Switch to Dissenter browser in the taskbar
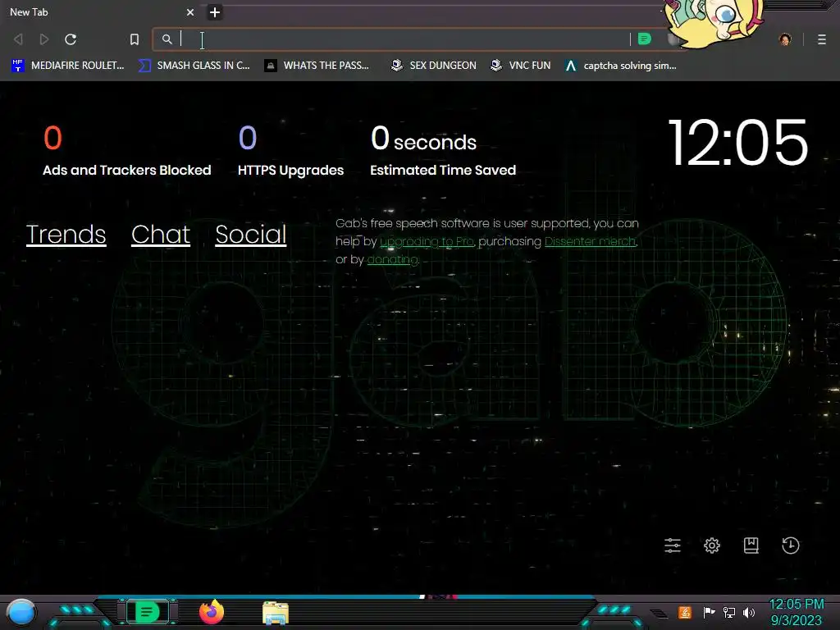 [x=148, y=612]
